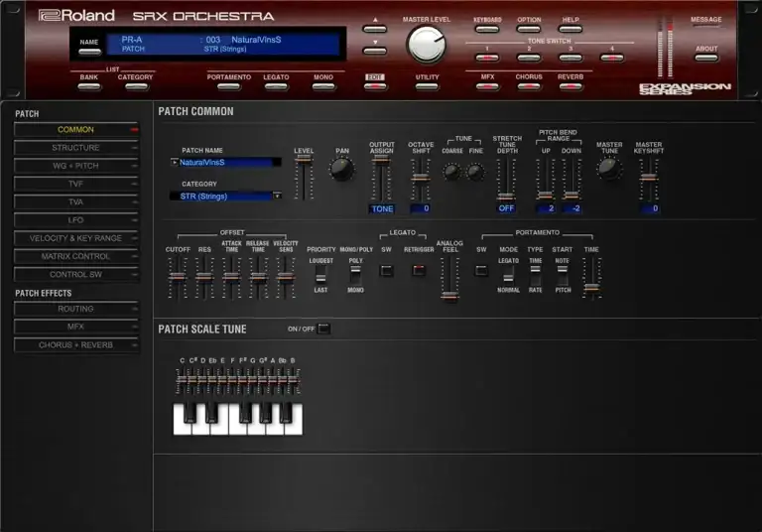Click the NAME button beside the display

89,52
